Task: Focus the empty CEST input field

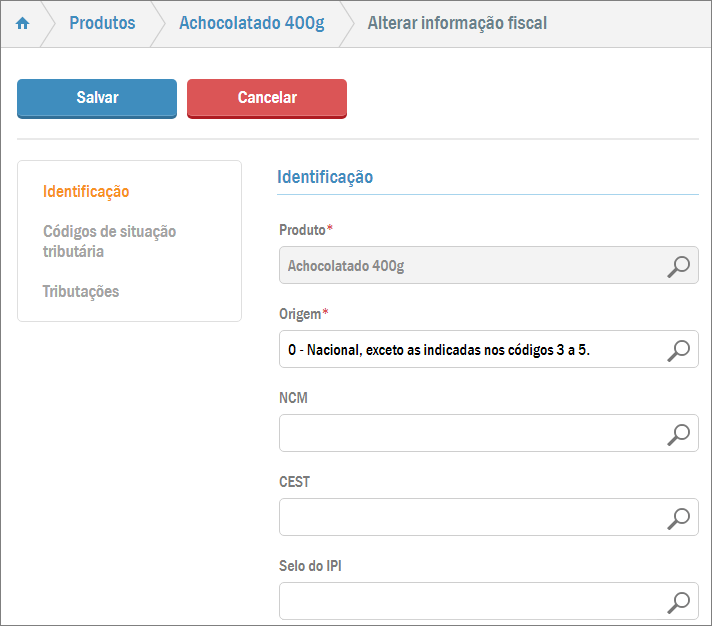Action: tap(470, 518)
